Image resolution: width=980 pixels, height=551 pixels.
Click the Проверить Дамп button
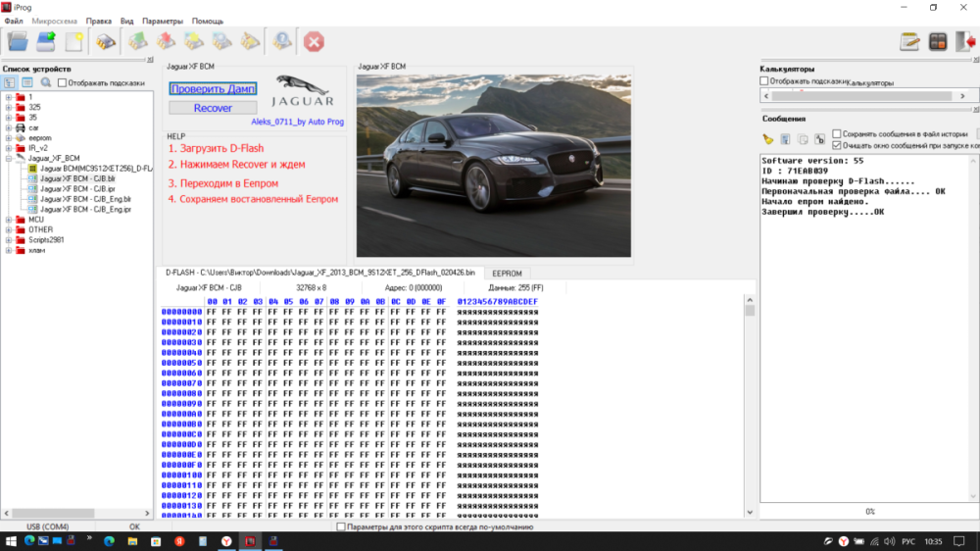(x=213, y=88)
